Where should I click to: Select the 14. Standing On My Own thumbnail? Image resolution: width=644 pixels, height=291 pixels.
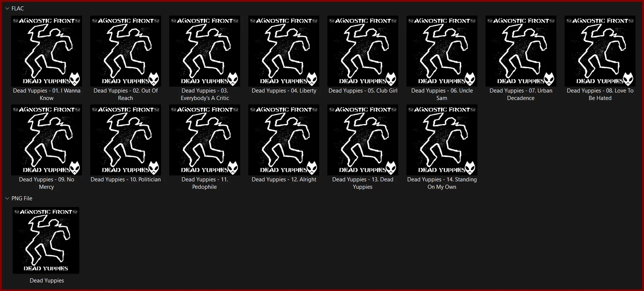pos(442,140)
